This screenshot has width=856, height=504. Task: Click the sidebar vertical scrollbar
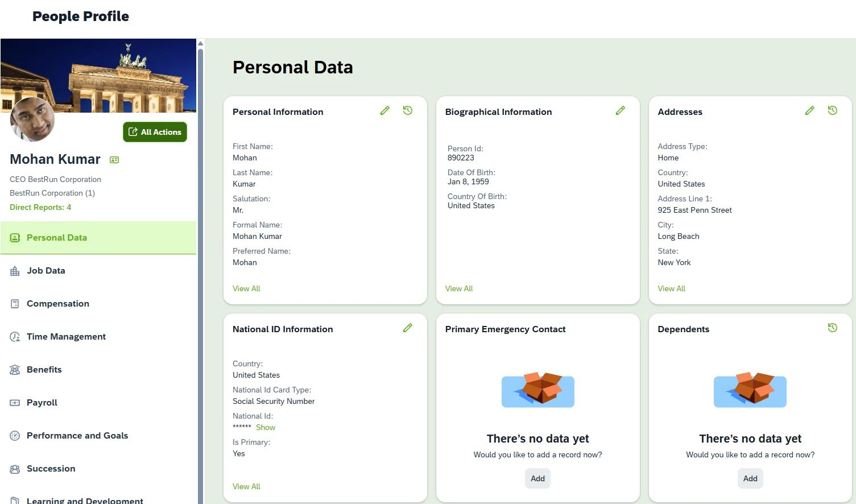click(200, 275)
